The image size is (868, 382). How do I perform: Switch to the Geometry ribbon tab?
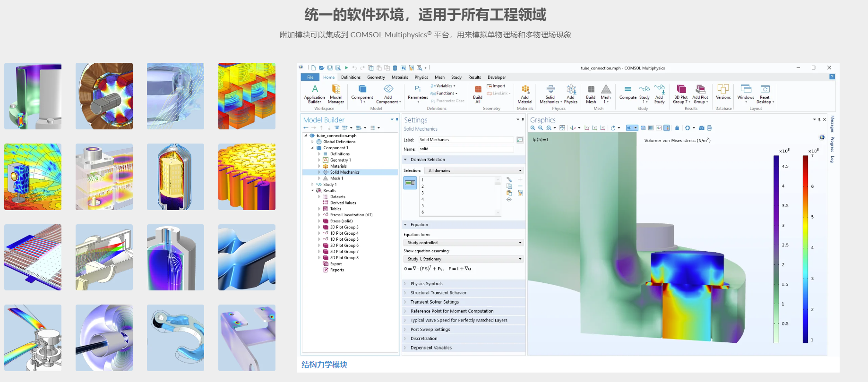(x=376, y=77)
